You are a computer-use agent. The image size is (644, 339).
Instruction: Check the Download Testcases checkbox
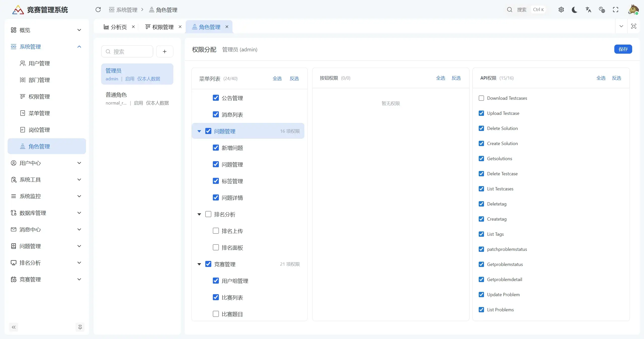(x=481, y=98)
